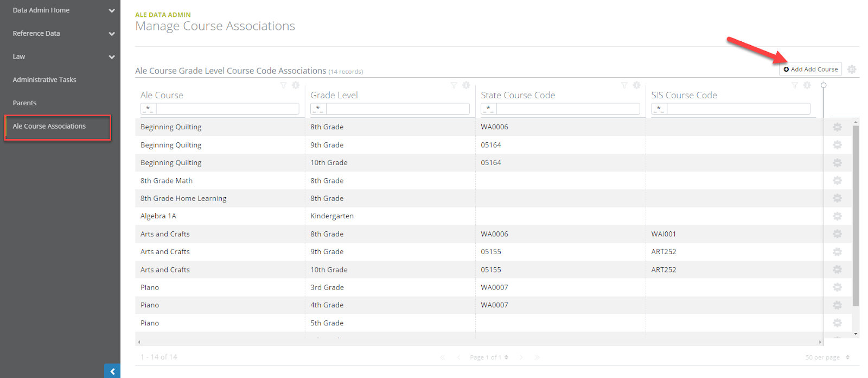The width and height of the screenshot is (868, 378).
Task: Sort by the State Course Code column header
Action: pos(518,95)
